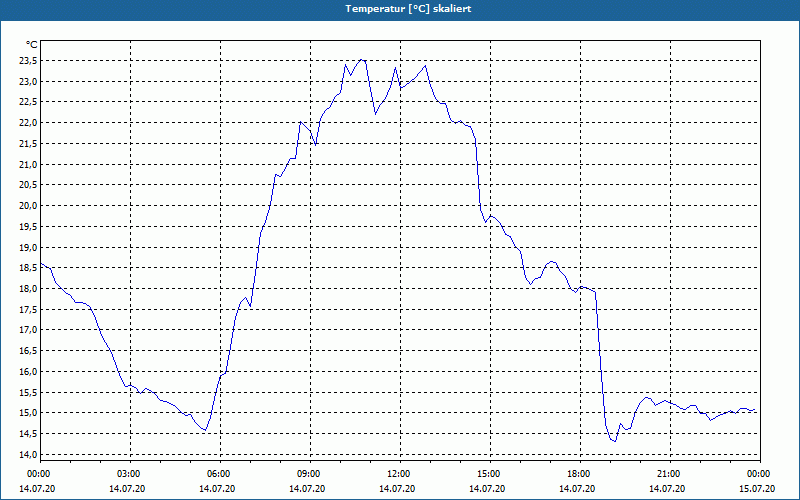The height and width of the screenshot is (500, 800).
Task: Select the 18,0 y-axis value
Action: click(x=28, y=289)
